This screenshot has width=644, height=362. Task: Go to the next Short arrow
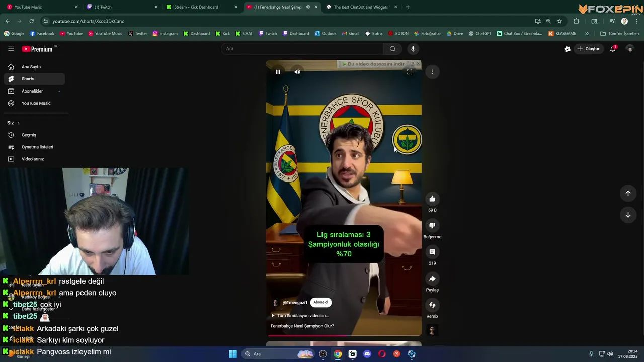point(628,215)
